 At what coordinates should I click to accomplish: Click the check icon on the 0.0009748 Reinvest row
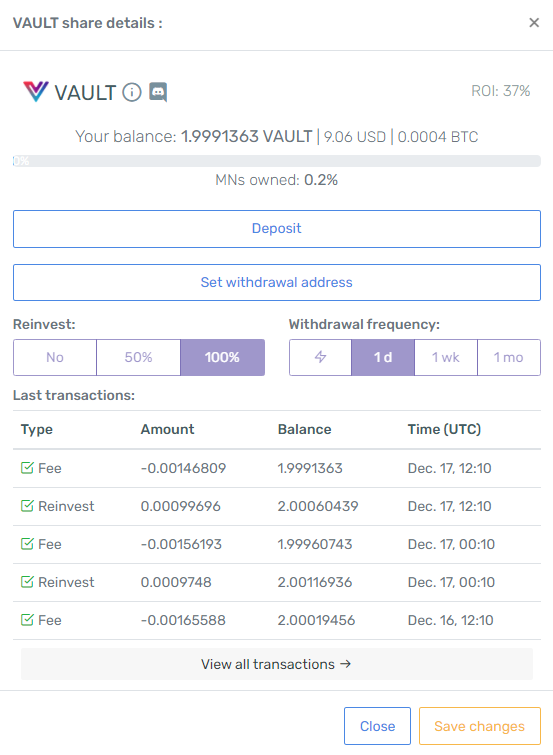coord(27,582)
